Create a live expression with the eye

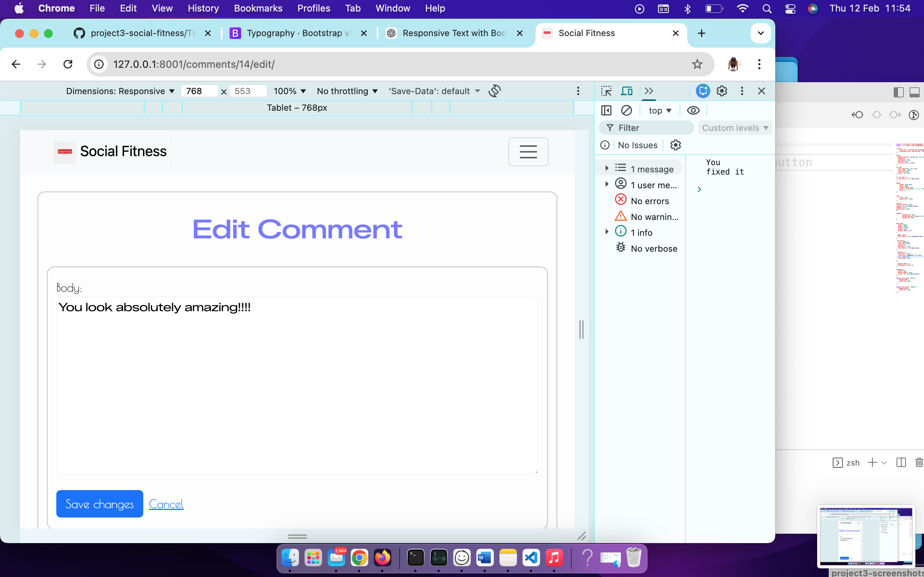point(693,110)
